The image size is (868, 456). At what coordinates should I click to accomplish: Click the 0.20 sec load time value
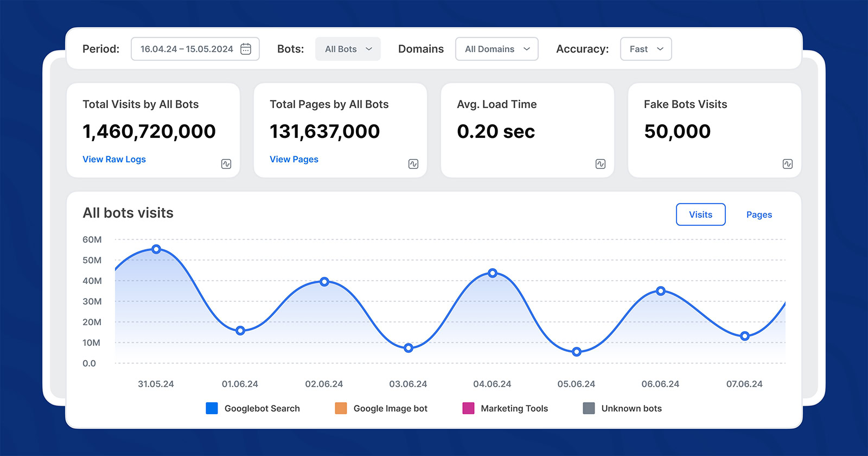pyautogui.click(x=496, y=131)
